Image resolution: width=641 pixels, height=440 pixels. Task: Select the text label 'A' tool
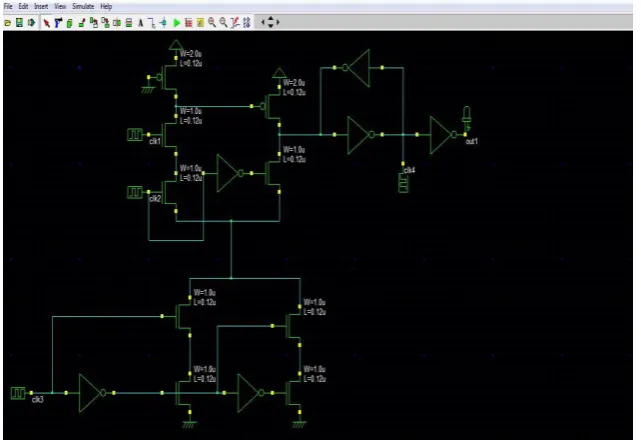coord(141,23)
